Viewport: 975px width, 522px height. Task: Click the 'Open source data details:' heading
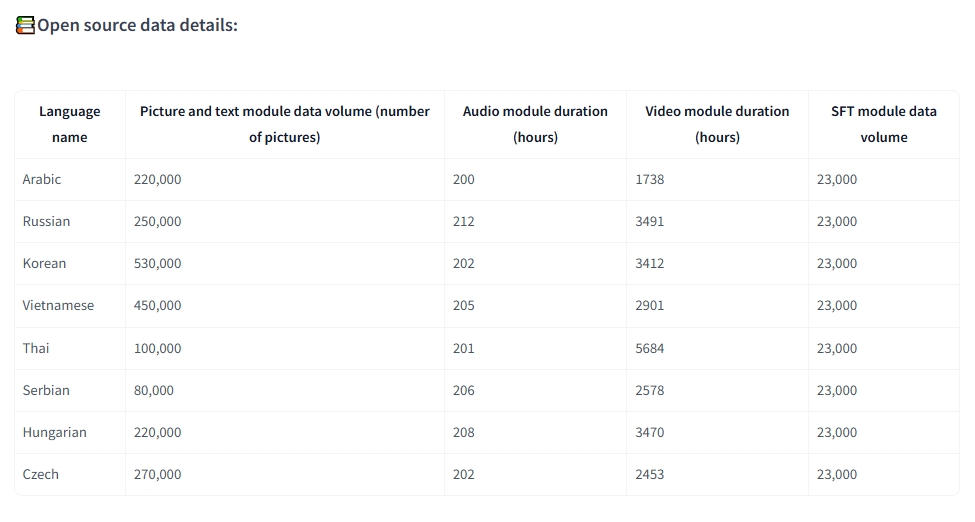[x=137, y=25]
